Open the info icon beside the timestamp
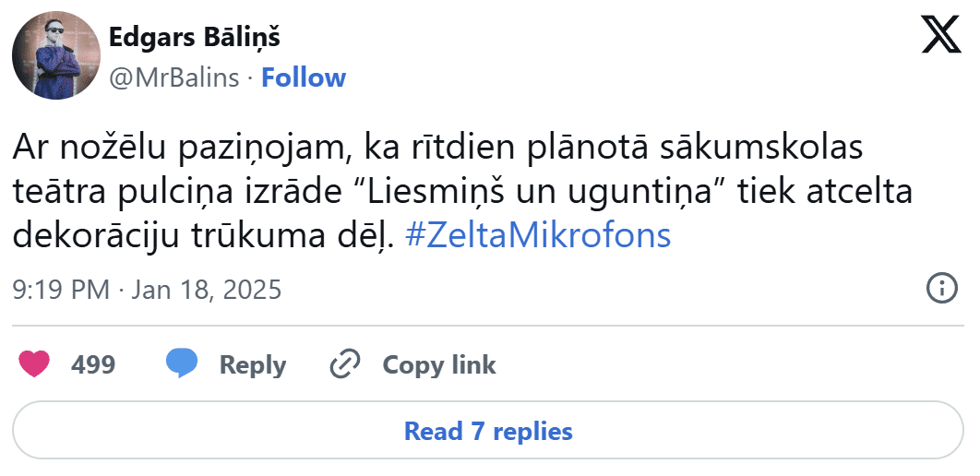The width and height of the screenshot is (980, 476). (x=940, y=289)
